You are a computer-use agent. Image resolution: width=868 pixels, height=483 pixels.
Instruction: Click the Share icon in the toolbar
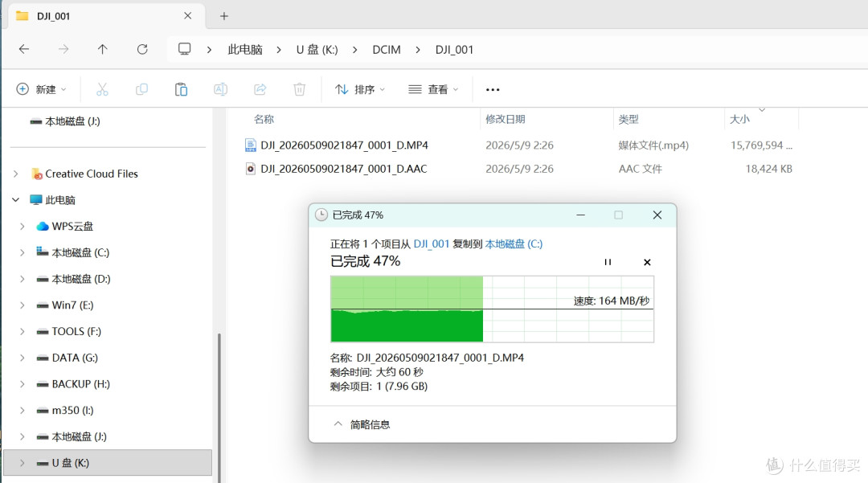coord(260,89)
